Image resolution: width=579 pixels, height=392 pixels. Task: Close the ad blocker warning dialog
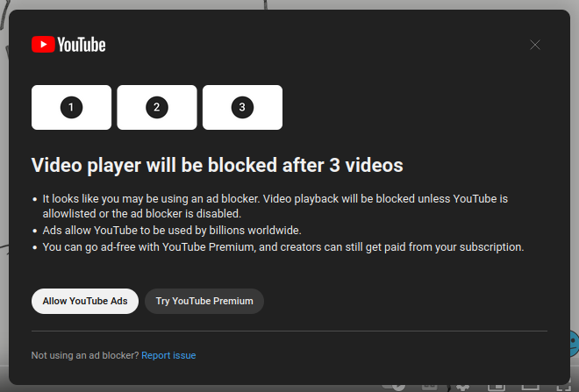click(535, 45)
